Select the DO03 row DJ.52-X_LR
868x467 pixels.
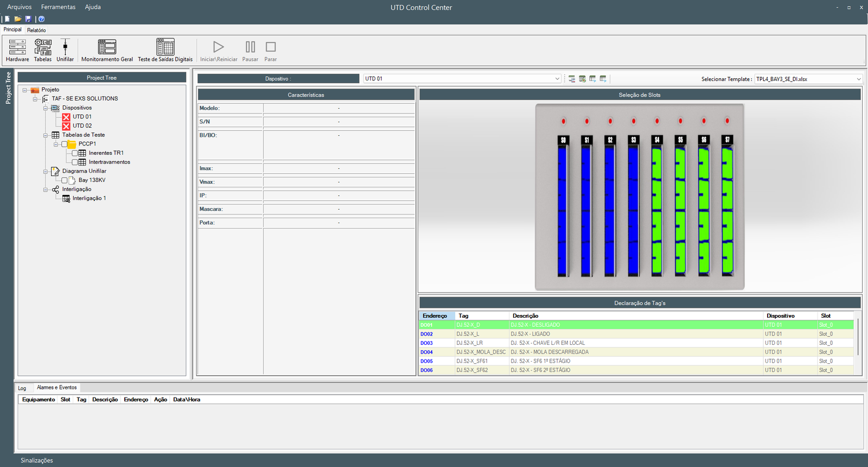coord(636,343)
